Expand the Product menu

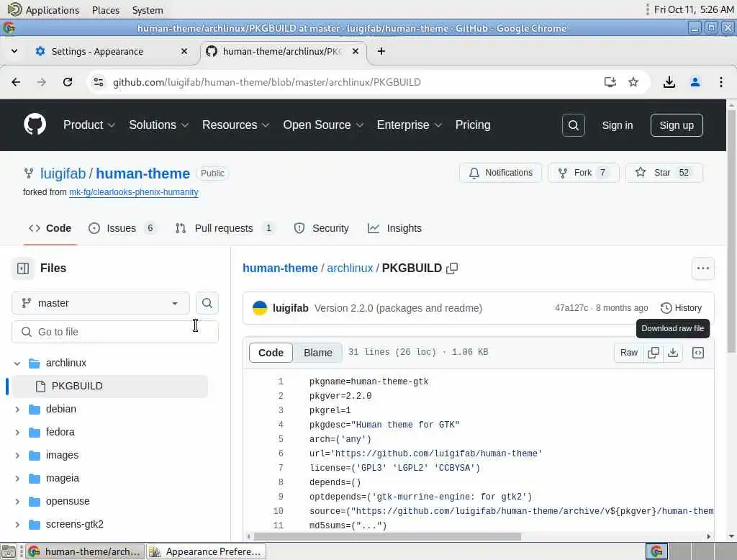tap(89, 125)
